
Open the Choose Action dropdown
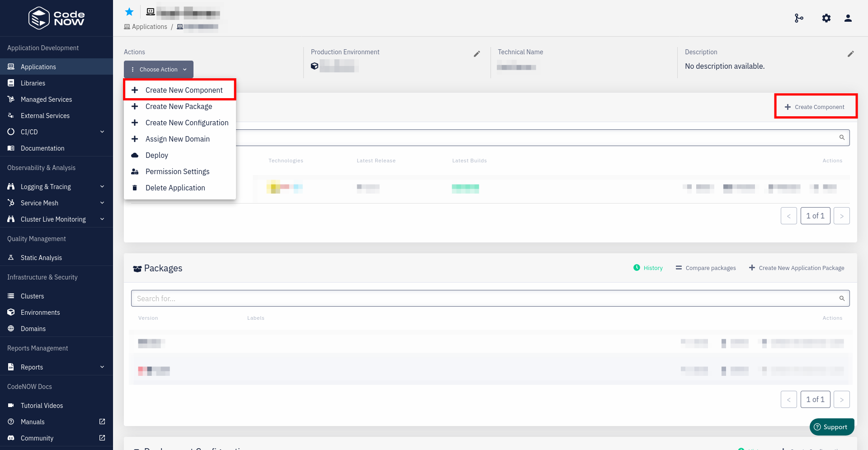point(159,69)
